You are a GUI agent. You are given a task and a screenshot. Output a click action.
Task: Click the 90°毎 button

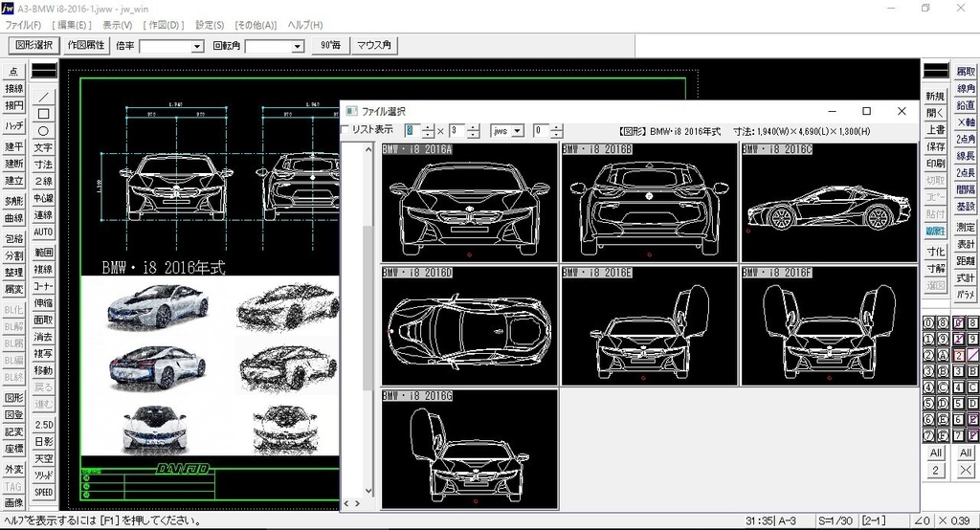[x=330, y=45]
